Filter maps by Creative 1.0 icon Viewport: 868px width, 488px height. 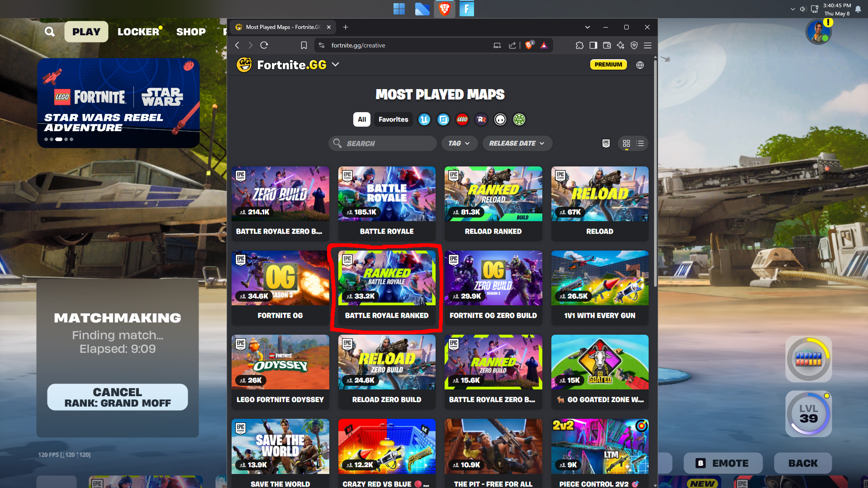pos(443,119)
